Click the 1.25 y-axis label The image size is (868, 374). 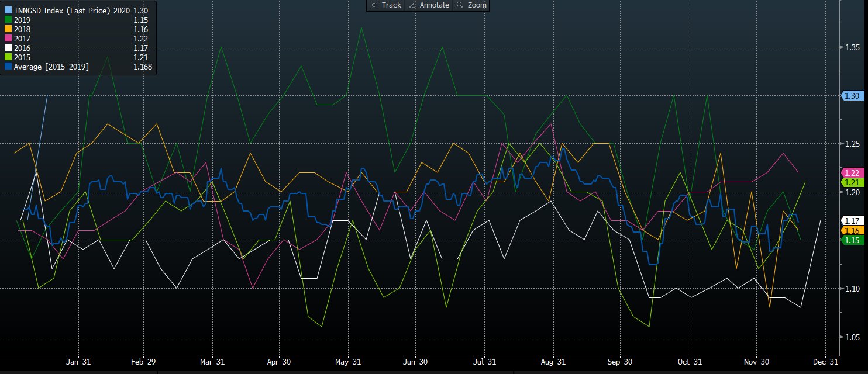click(x=852, y=144)
